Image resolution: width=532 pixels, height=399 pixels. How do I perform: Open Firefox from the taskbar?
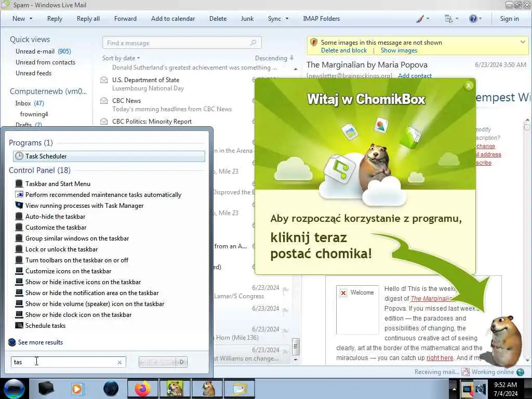(143, 389)
